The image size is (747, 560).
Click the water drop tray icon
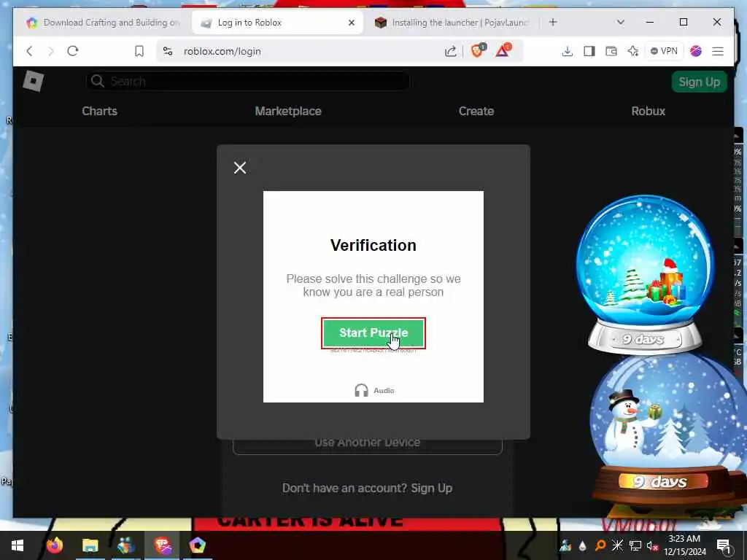pos(582,545)
